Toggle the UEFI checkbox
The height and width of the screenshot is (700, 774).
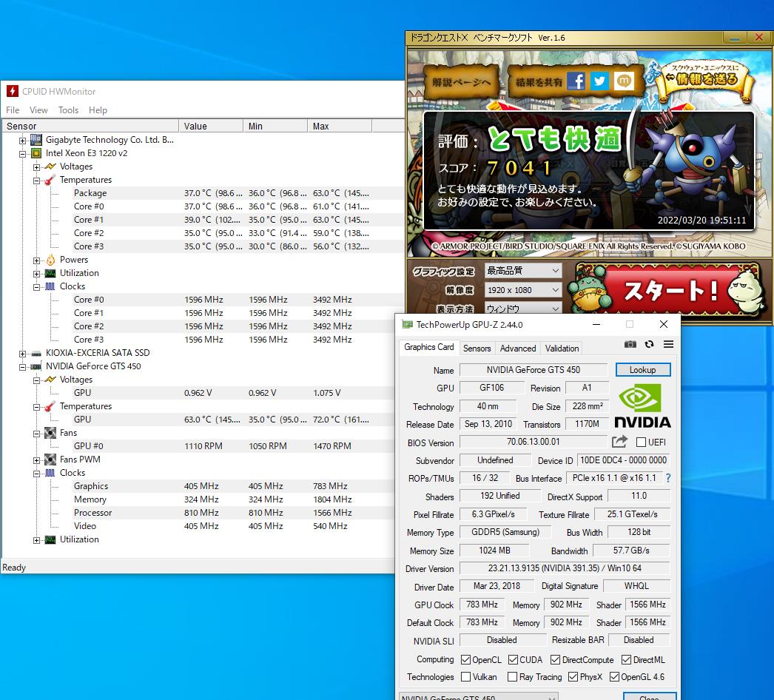[x=642, y=442]
